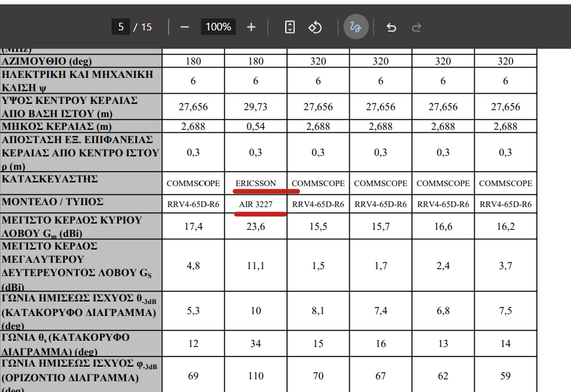The image size is (571, 392).
Task: Select the 29,73 antenna height value
Action: click(x=255, y=106)
